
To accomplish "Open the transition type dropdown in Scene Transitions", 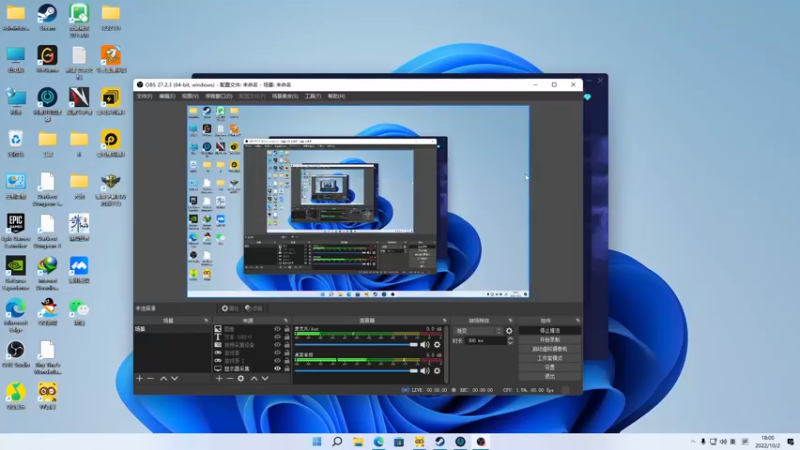I will pyautogui.click(x=478, y=331).
